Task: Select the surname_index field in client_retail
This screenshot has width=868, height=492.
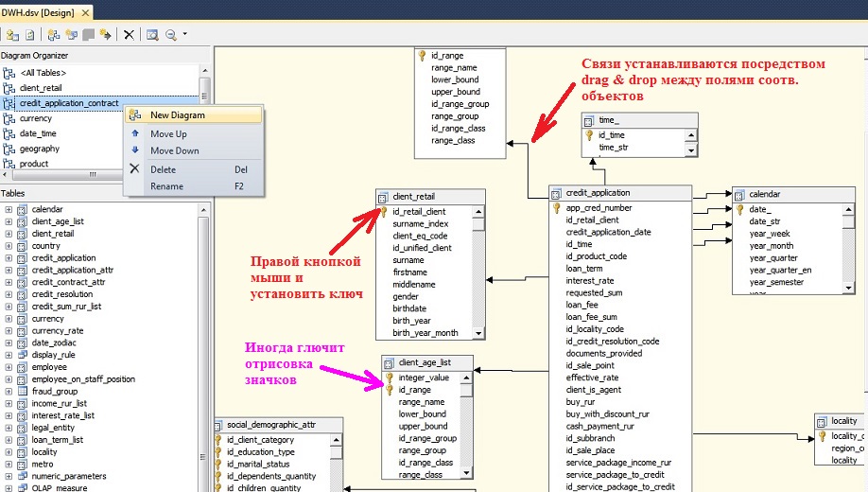Action: pyautogui.click(x=421, y=224)
